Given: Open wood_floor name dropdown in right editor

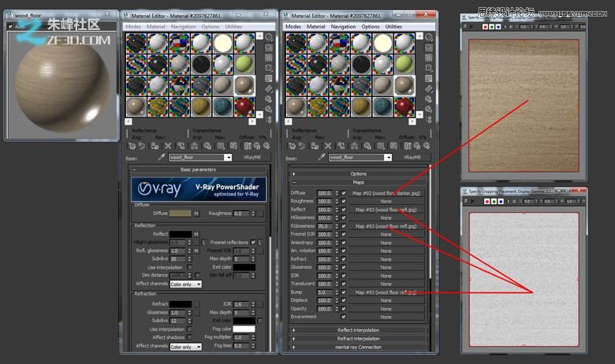Looking at the screenshot, I should pyautogui.click(x=388, y=157).
